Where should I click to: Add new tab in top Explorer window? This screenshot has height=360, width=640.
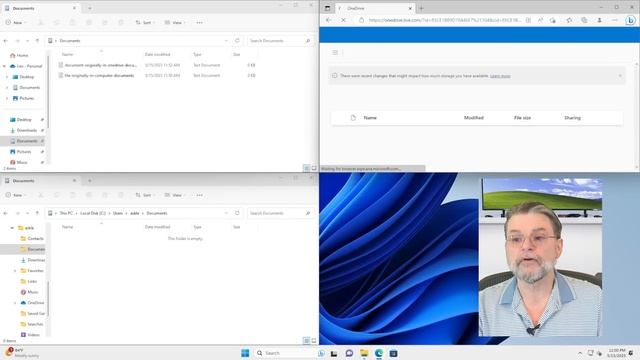coord(89,8)
